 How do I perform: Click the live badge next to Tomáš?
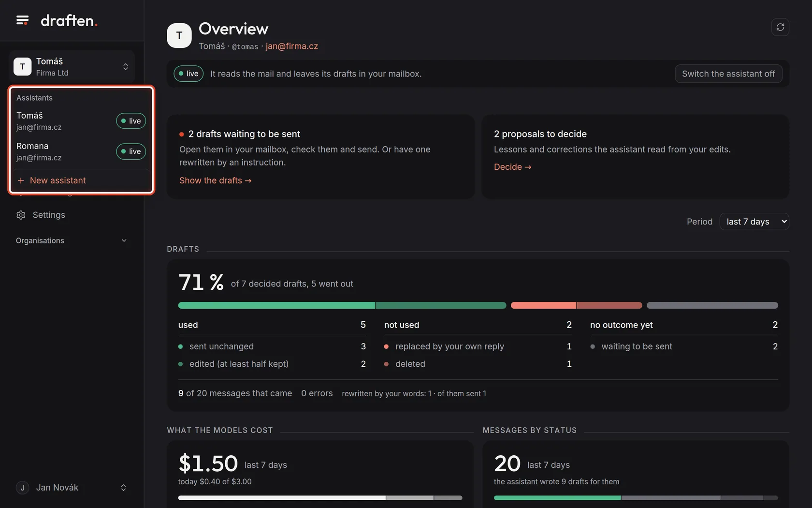pyautogui.click(x=131, y=121)
